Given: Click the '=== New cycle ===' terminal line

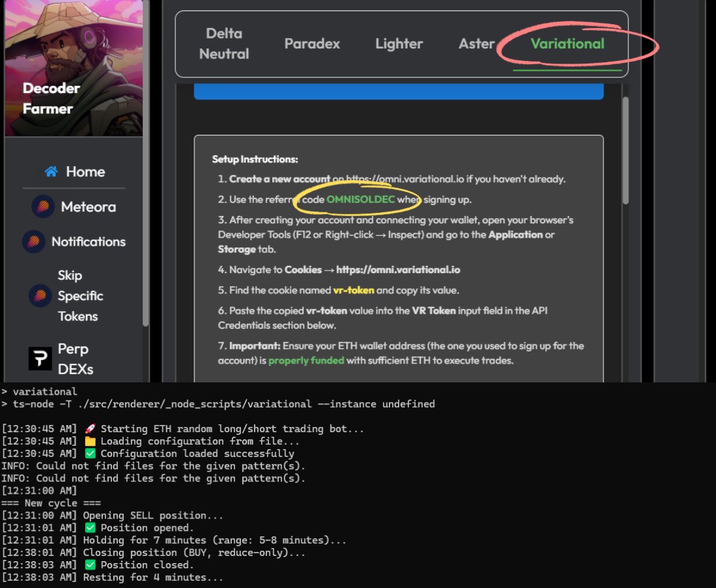Looking at the screenshot, I should click(x=50, y=503).
